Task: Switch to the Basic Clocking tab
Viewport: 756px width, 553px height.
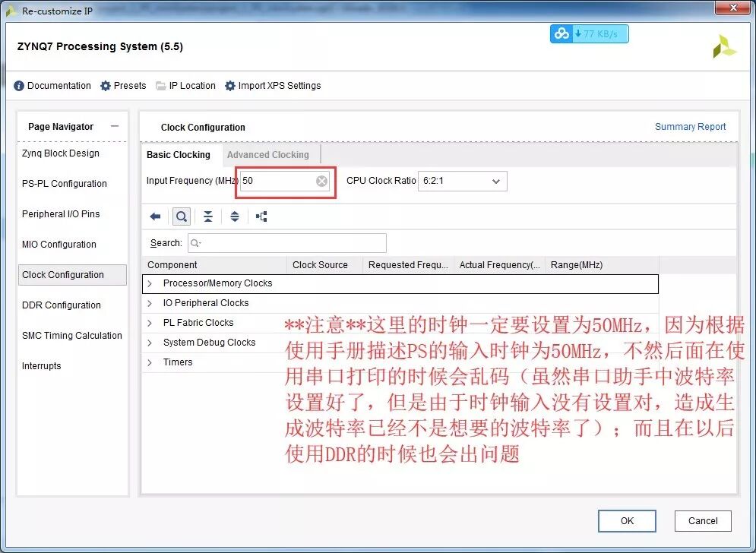Action: (x=179, y=155)
